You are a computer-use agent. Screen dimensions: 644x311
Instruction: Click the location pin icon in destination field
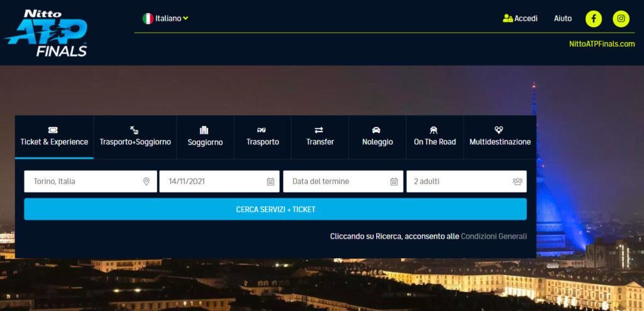pyautogui.click(x=147, y=181)
